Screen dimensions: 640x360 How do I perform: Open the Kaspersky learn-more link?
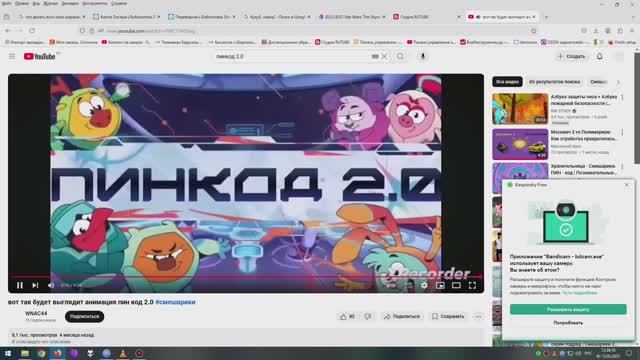(579, 293)
